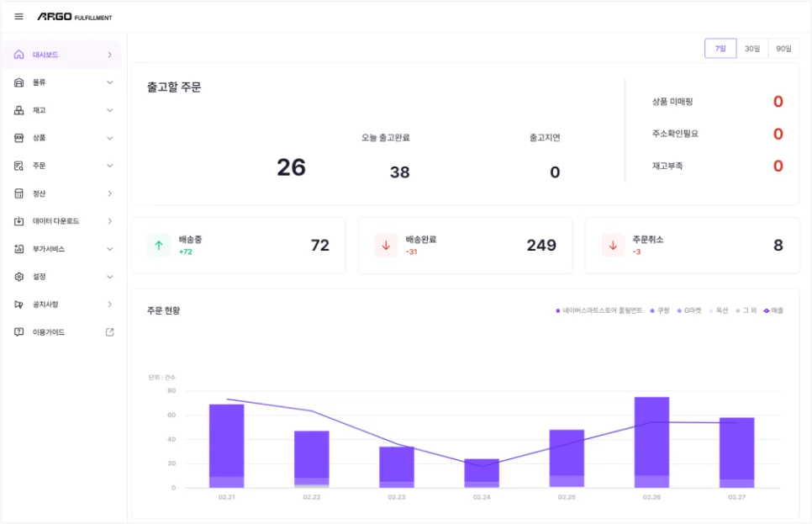Expand the 부가서비스 menu chevron
The width and height of the screenshot is (812, 524).
[110, 249]
